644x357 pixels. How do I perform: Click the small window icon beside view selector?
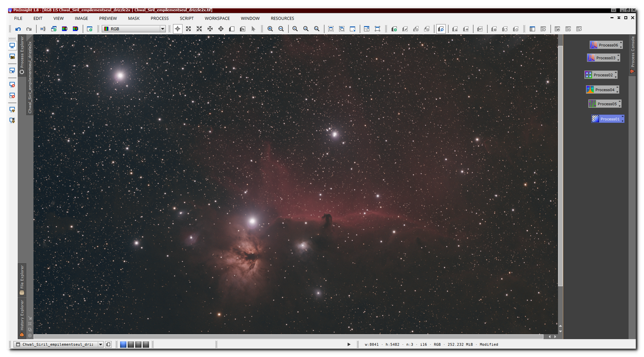108,344
